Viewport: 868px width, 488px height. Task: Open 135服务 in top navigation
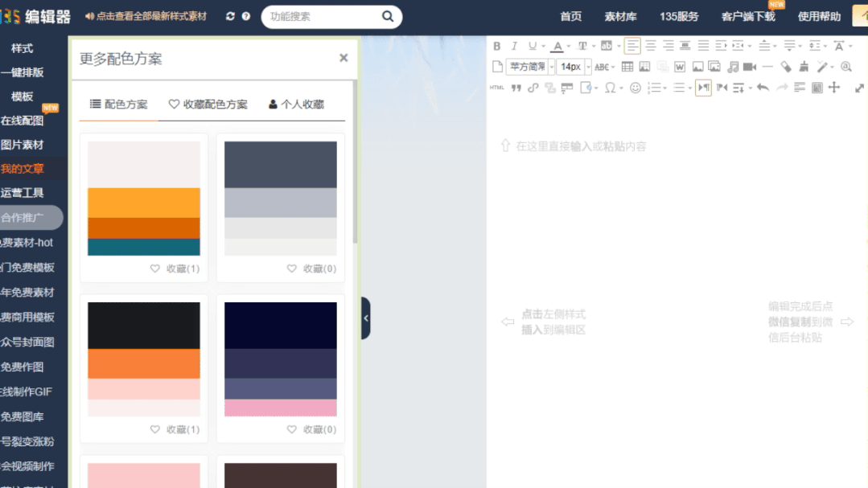click(679, 17)
